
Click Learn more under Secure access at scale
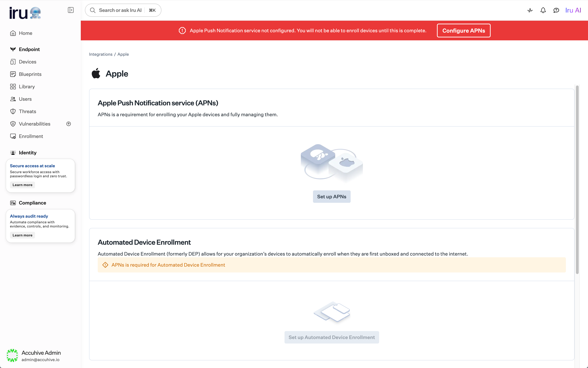coord(22,185)
